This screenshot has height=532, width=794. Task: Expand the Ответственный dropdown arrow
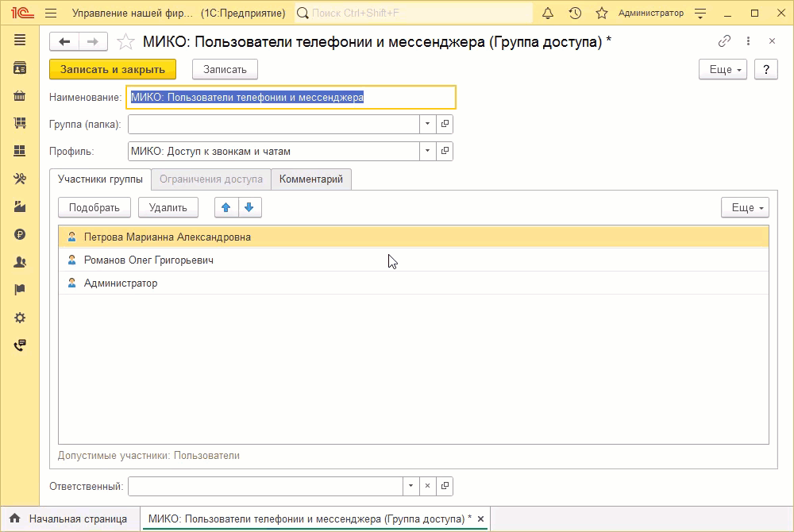click(x=410, y=486)
